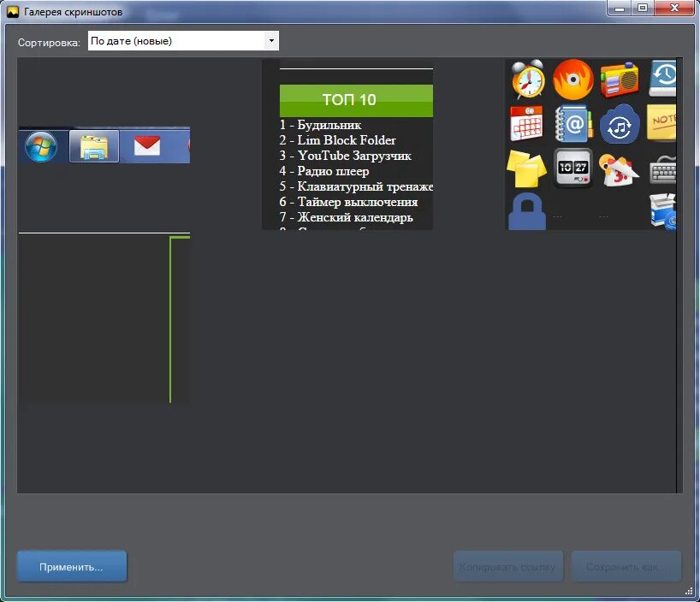
Task: Click the flaming disc icon in thumbnail
Action: click(x=573, y=80)
